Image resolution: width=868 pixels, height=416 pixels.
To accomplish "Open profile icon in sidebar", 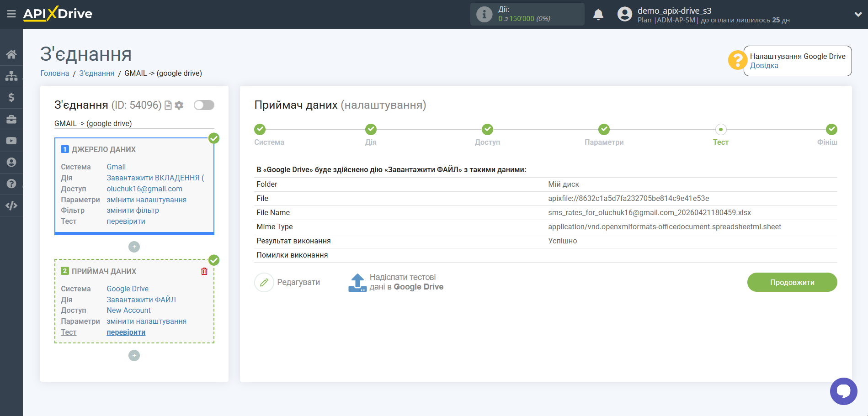I will tap(11, 162).
